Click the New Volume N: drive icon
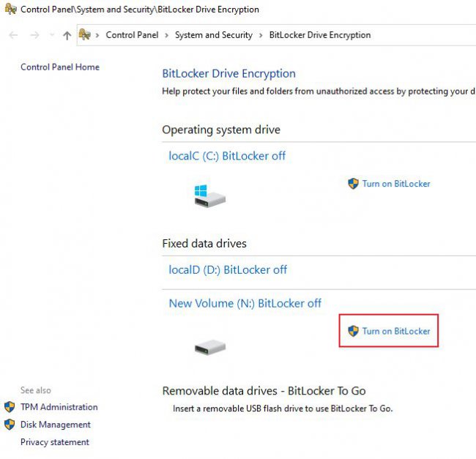476x459 pixels. [x=210, y=347]
